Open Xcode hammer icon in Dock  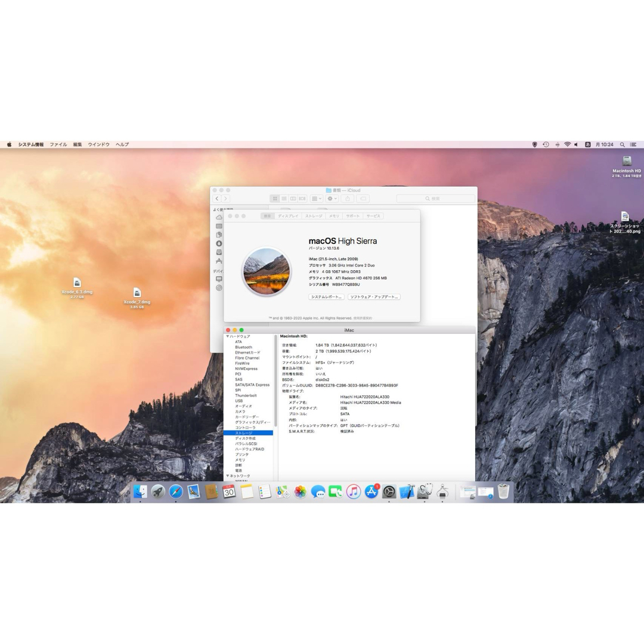pos(407,491)
